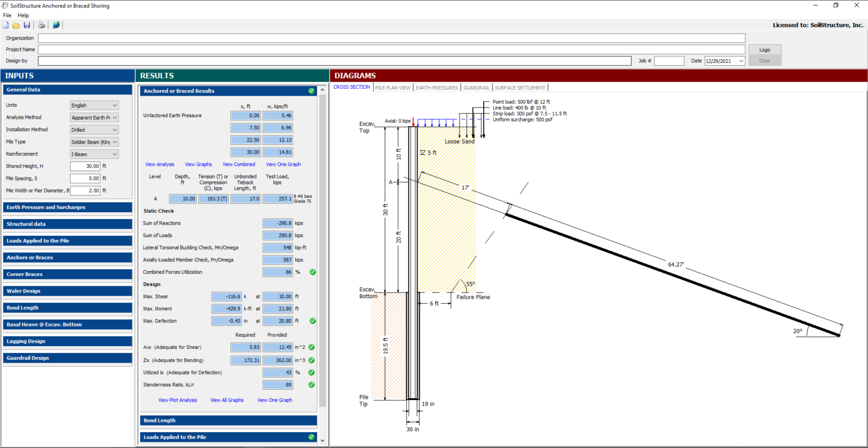Viewport: 868px width, 448px height.
Task: Click the New document toolbar icon
Action: [x=6, y=25]
